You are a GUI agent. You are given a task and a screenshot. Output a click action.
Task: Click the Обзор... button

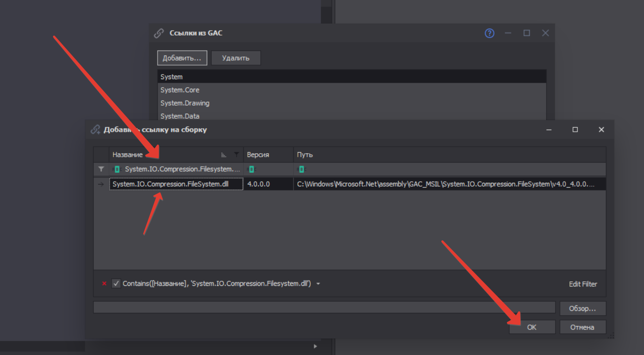(x=582, y=308)
